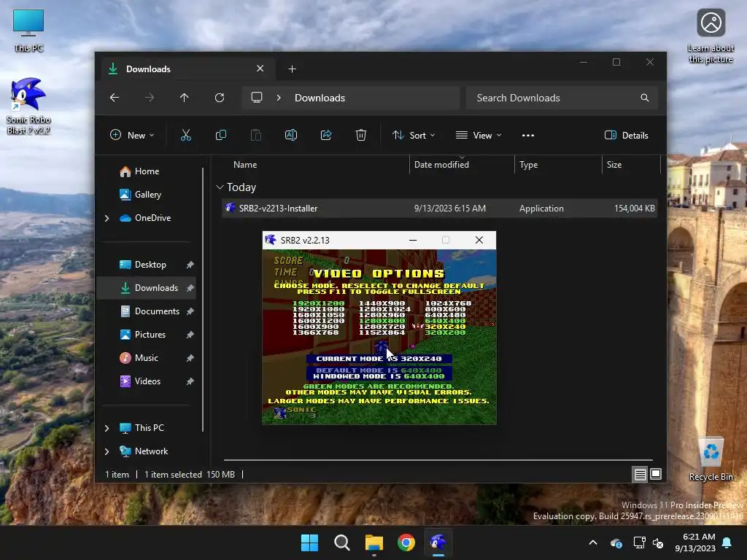Refresh the Downloads folder view
This screenshot has width=747, height=560.
click(220, 98)
